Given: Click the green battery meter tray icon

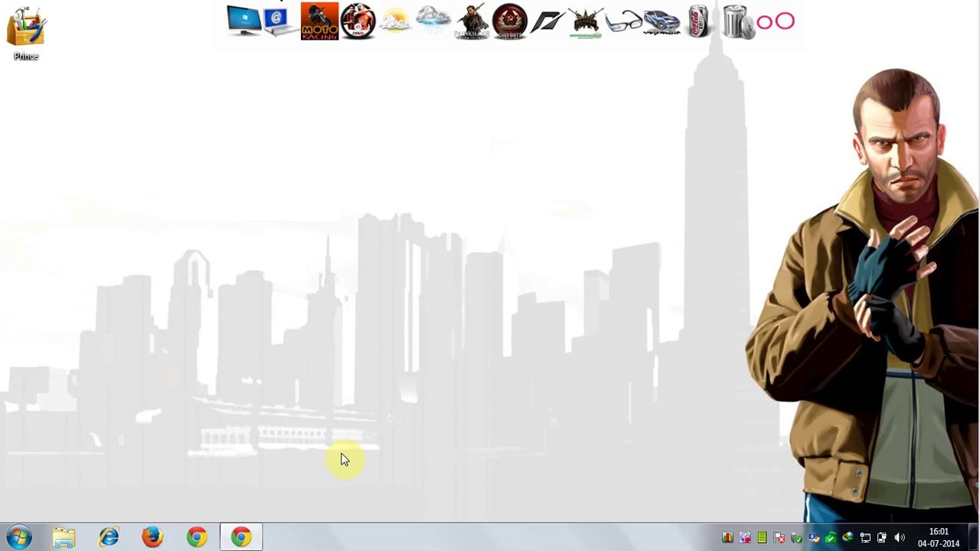Looking at the screenshot, I should coord(762,538).
